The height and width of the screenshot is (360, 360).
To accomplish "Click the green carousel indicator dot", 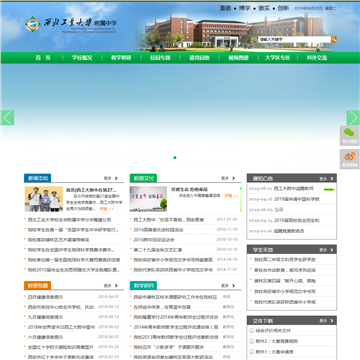I will pyautogui.click(x=175, y=157).
